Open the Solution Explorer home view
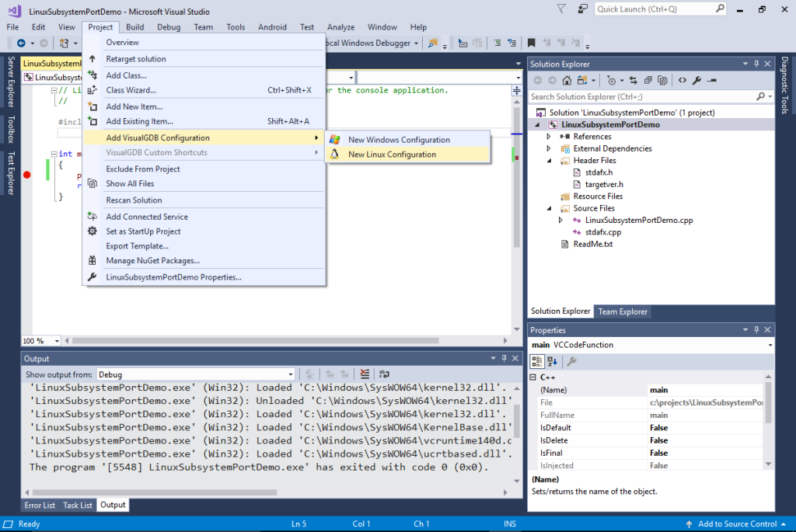The image size is (796, 532). click(x=566, y=80)
